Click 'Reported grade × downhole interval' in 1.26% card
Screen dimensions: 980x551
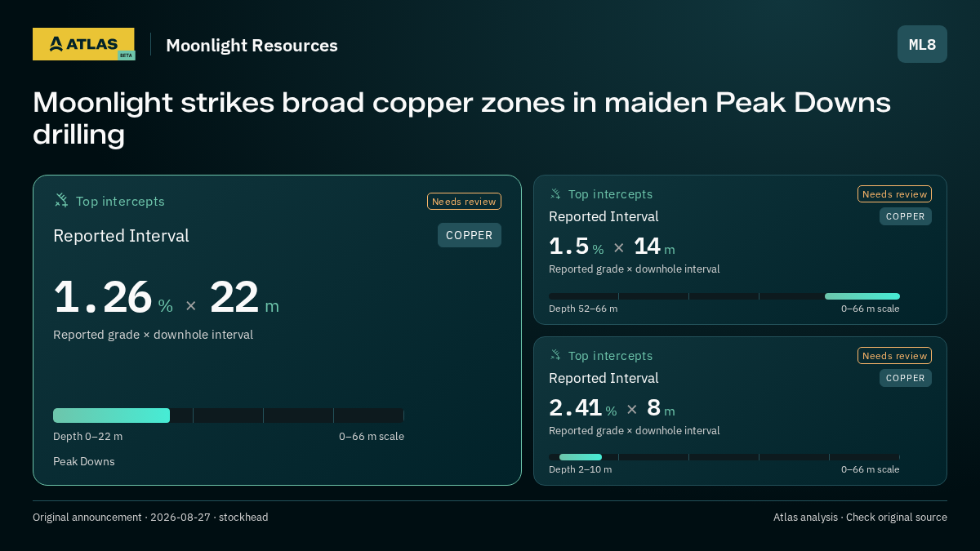point(153,335)
